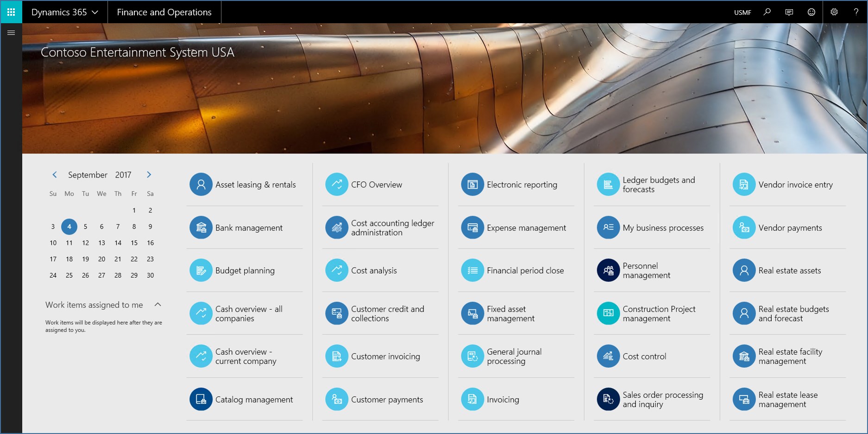Click the CFO Overview icon
This screenshot has width=868, height=434.
tap(337, 185)
